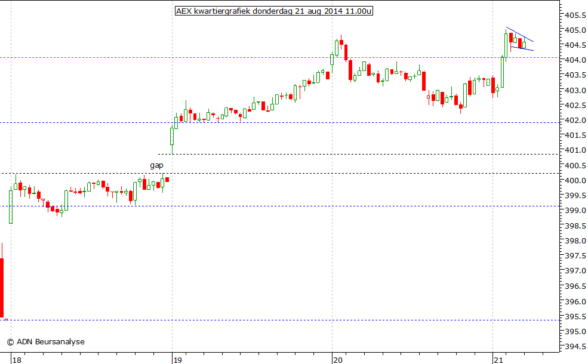Click the price label '404.0'

pos(575,60)
